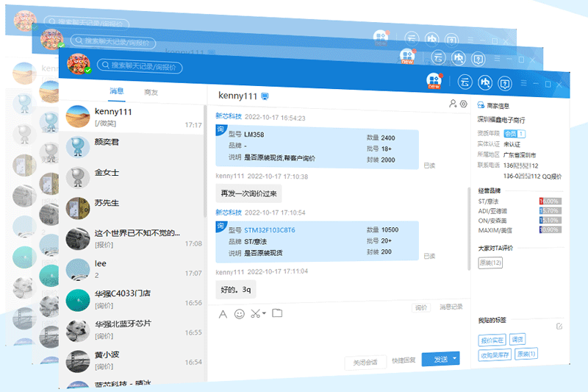Open the app grid icon marked 'new'
Screen dimensions: 588x392
[434, 81]
